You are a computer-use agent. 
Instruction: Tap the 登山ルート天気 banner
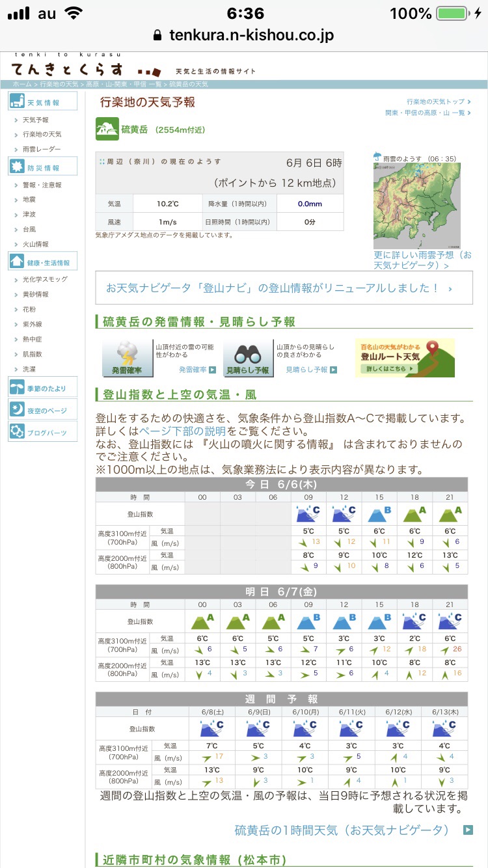(x=405, y=357)
